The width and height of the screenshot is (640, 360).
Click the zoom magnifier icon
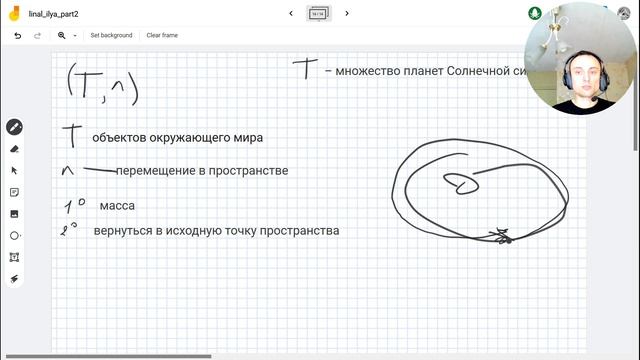(62, 36)
